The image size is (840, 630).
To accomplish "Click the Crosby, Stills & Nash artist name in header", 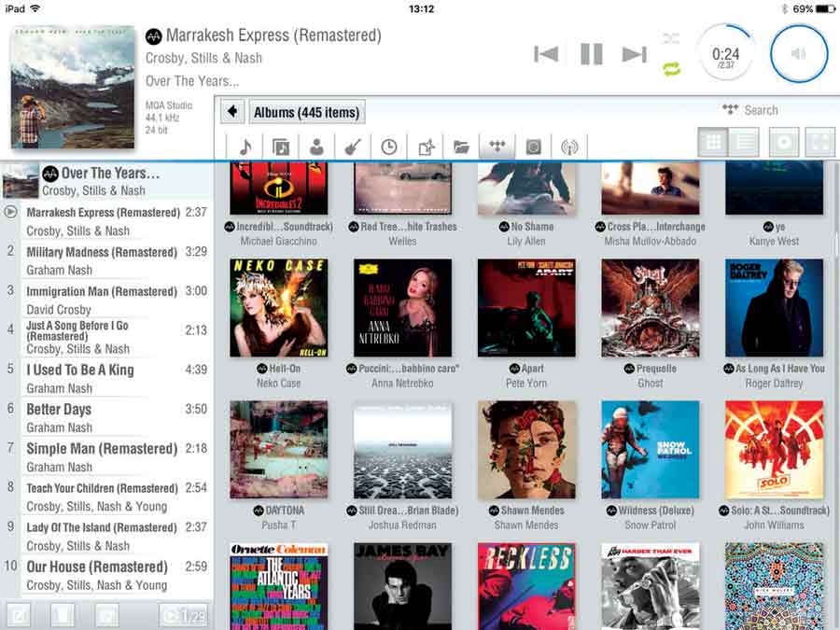I will pos(203,58).
